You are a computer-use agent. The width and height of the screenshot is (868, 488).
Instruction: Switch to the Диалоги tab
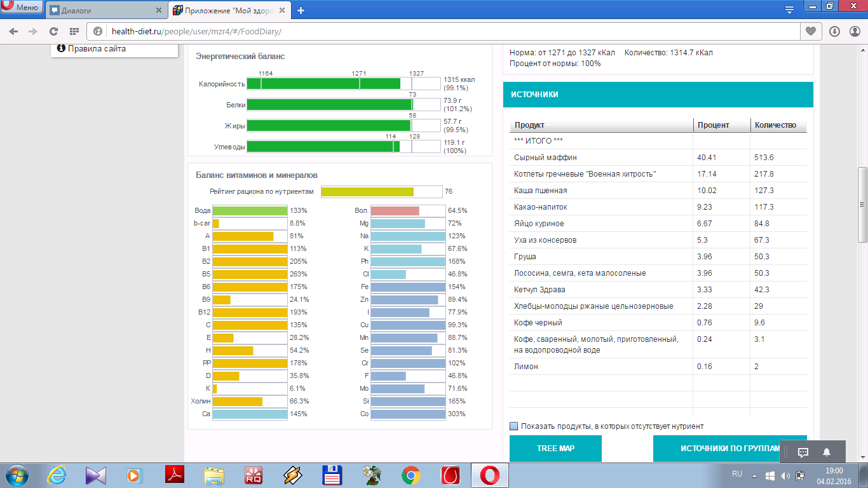[105, 10]
